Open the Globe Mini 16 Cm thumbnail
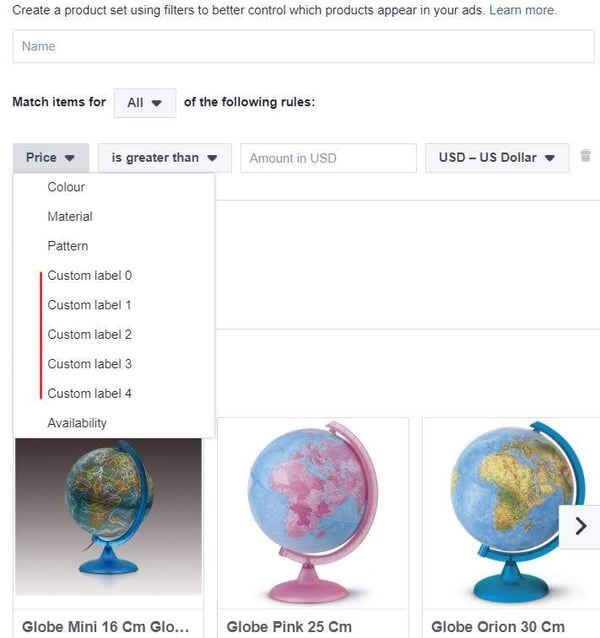The height and width of the screenshot is (638, 600). [x=108, y=517]
